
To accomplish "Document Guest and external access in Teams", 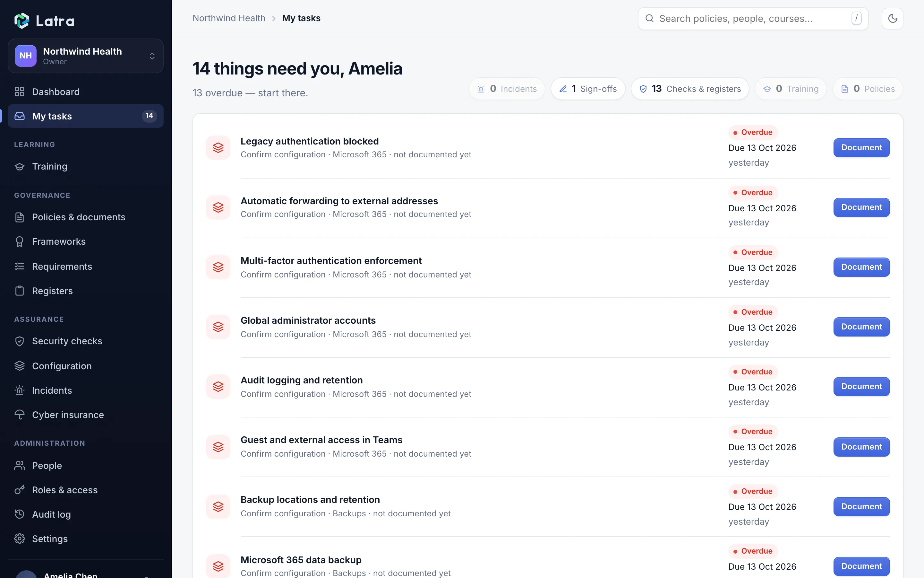I will tap(861, 446).
